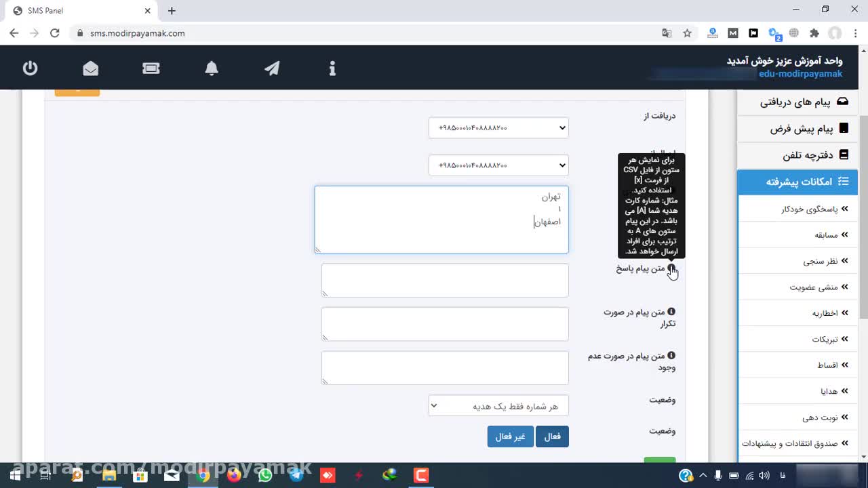Open the Camtasia icon in the taskbar

point(421,475)
